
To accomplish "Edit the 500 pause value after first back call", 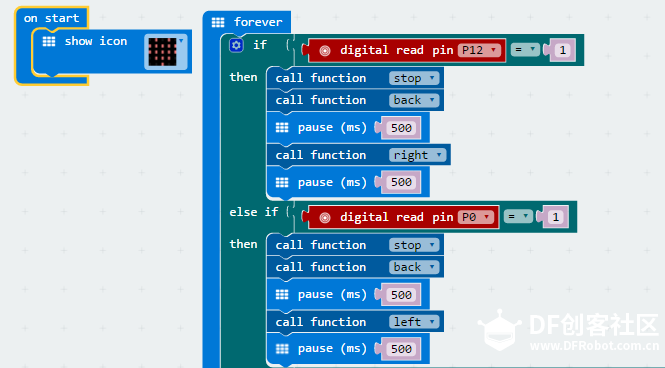I will (401, 128).
